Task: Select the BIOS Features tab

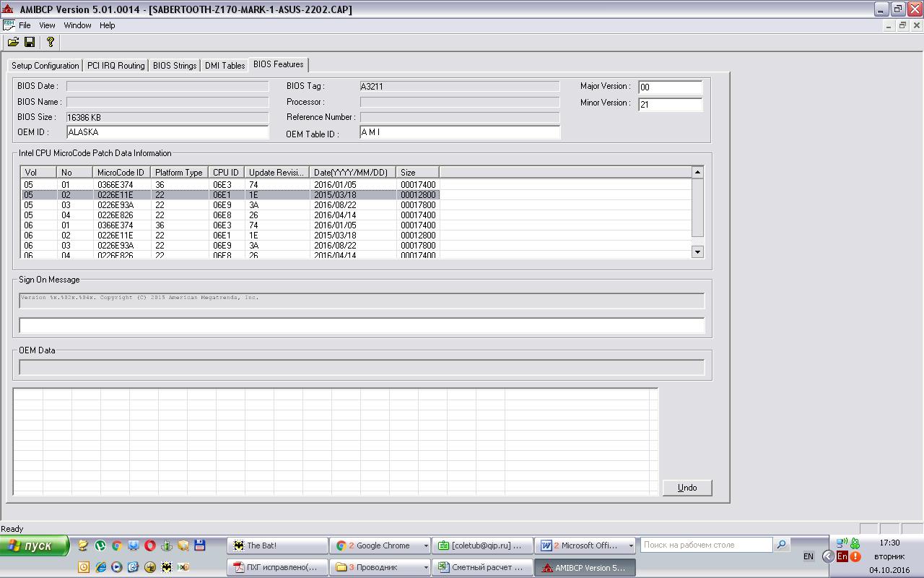Action: [x=279, y=64]
